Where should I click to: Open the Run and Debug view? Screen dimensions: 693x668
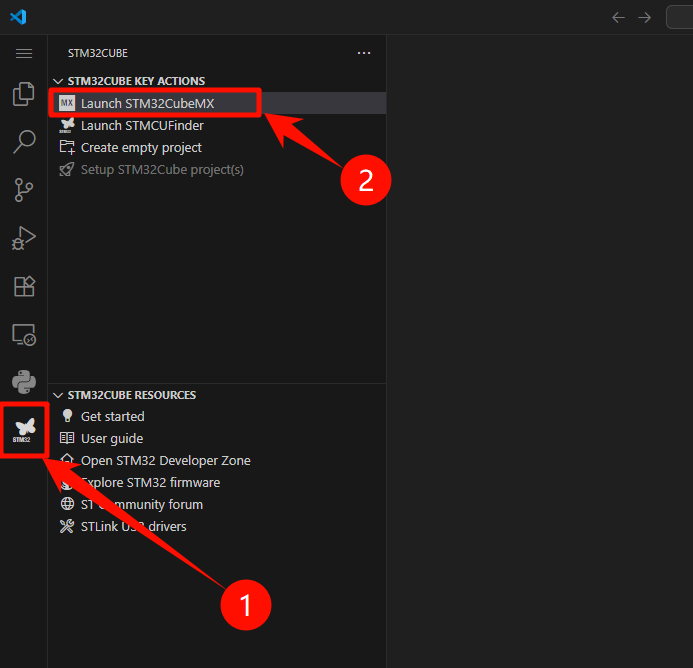click(x=24, y=238)
